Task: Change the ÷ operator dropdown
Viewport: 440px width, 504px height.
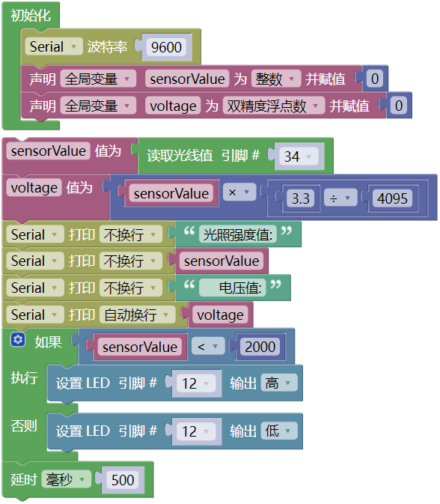Action: [x=340, y=198]
